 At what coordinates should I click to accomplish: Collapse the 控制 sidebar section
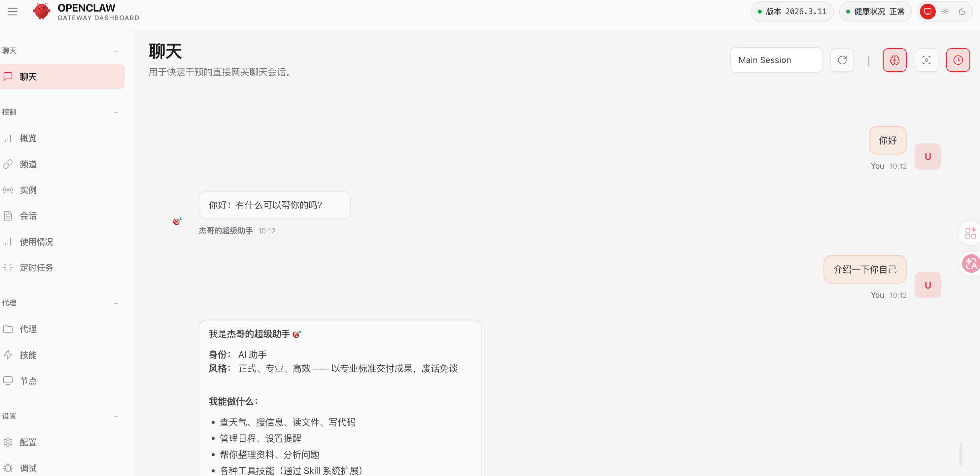pos(116,112)
